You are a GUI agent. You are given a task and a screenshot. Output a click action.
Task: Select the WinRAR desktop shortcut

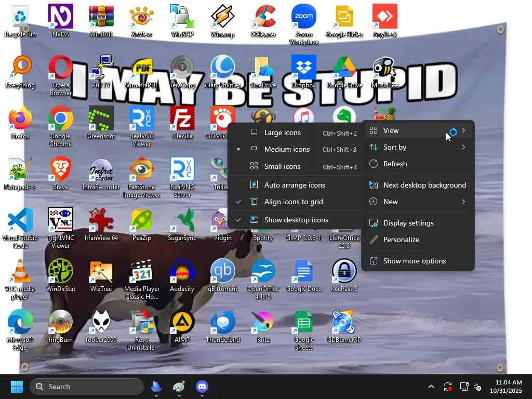[101, 20]
